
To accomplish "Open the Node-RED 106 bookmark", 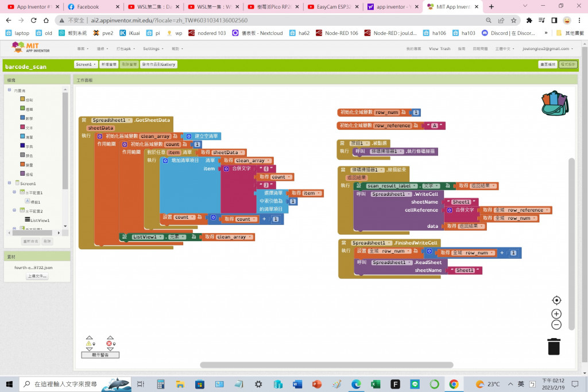I will (x=336, y=33).
